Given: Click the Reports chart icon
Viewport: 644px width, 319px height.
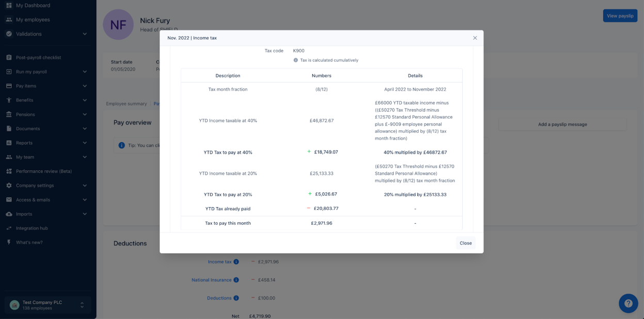Looking at the screenshot, I should click(x=9, y=143).
